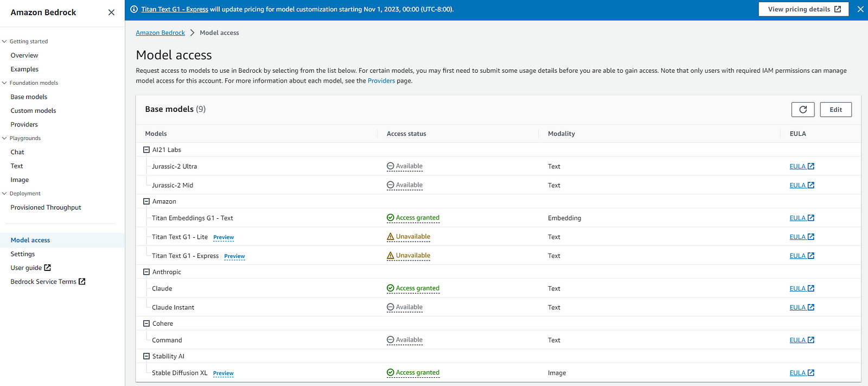Click Available status for Jurassic-2 Mid

tap(405, 185)
